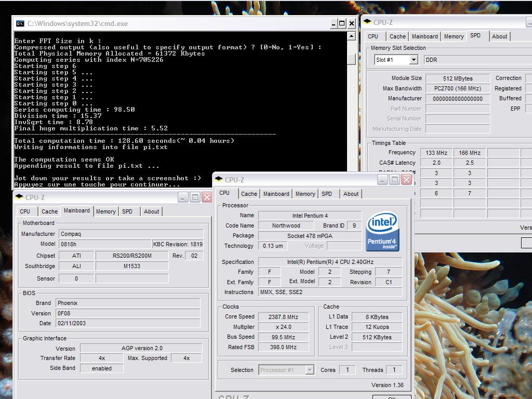Image resolution: width=532 pixels, height=399 pixels.
Task: Click the CPU-Z icon in Mainboard window title
Action: 19,197
